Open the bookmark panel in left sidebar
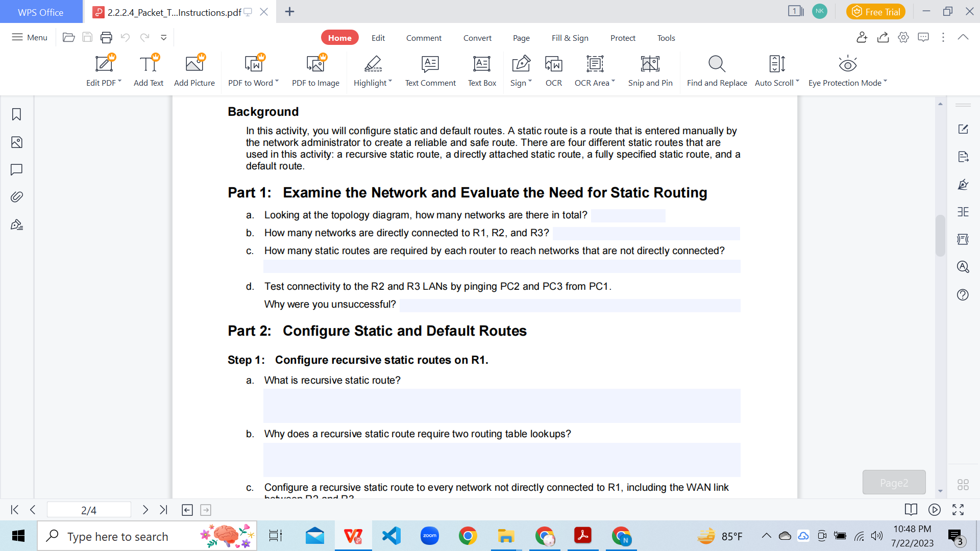Screen dimensions: 980x551 tap(16, 114)
